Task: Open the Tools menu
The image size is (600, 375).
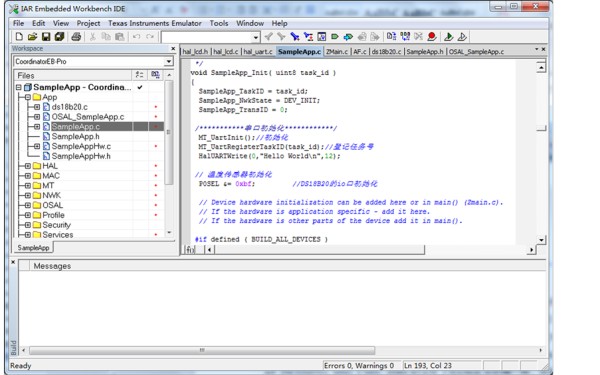Action: tap(219, 23)
